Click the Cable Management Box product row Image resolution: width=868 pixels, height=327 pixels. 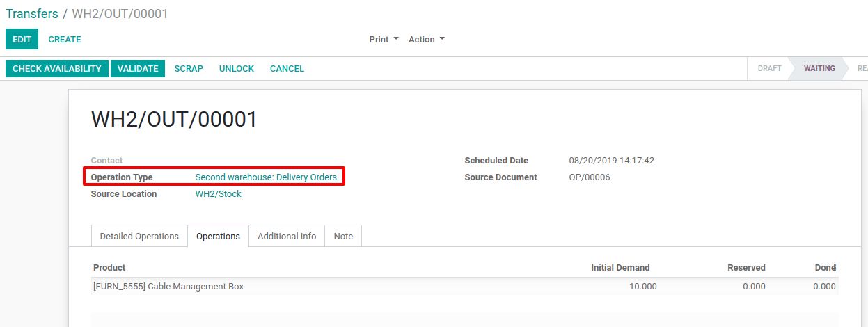point(168,287)
